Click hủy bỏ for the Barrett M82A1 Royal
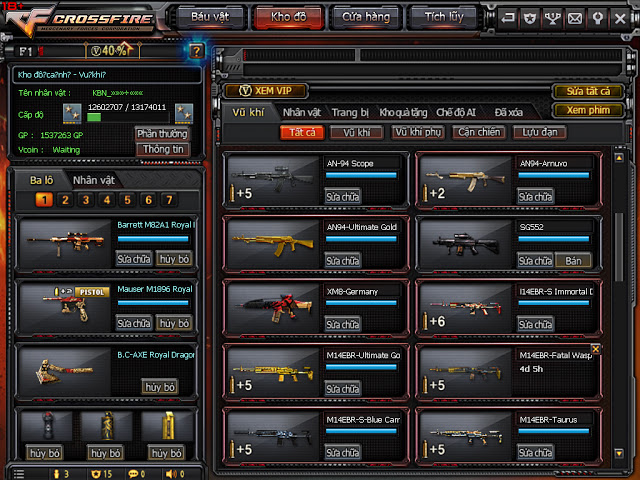Screen dimensions: 640x480 click(x=174, y=259)
